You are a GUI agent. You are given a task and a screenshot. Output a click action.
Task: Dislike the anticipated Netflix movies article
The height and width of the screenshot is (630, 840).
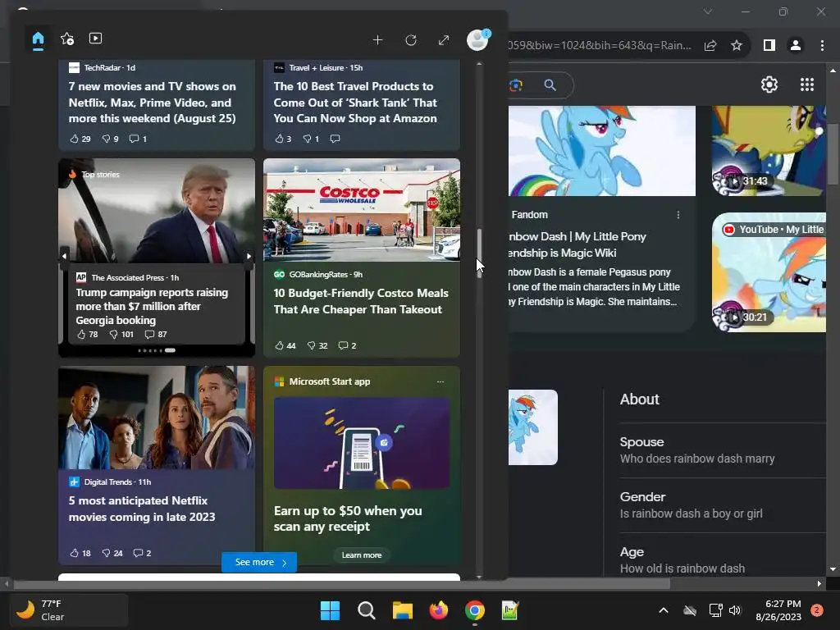pyautogui.click(x=112, y=553)
